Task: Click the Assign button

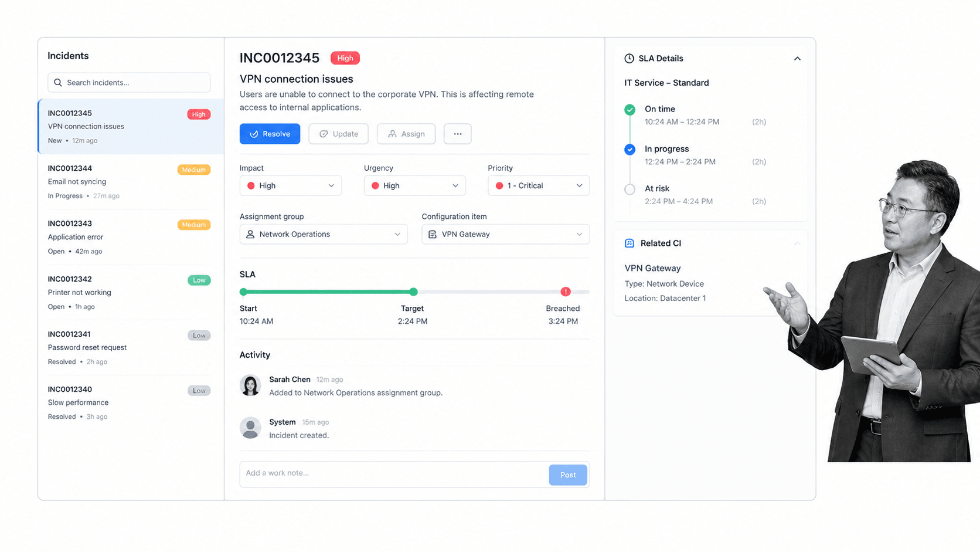Action: click(406, 134)
